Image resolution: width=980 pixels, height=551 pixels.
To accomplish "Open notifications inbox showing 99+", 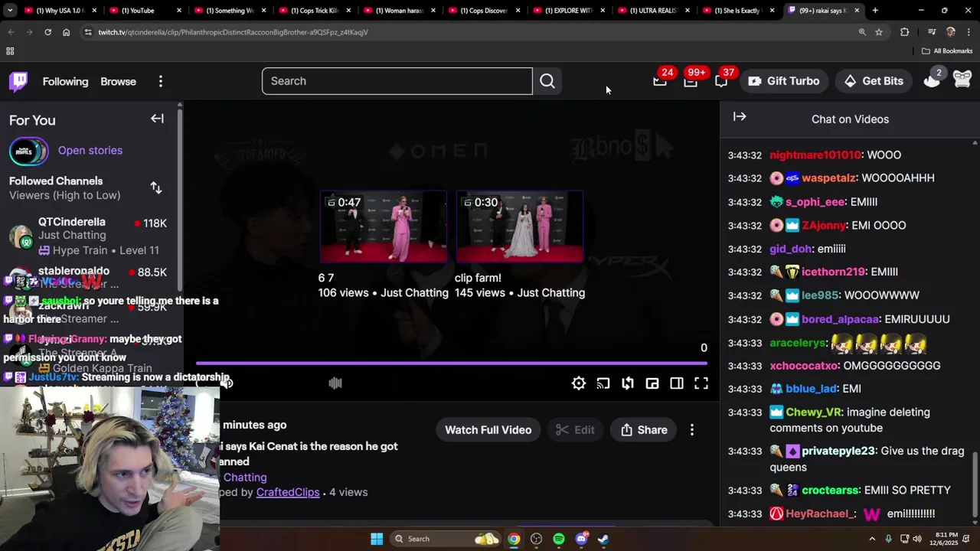I will click(x=691, y=81).
